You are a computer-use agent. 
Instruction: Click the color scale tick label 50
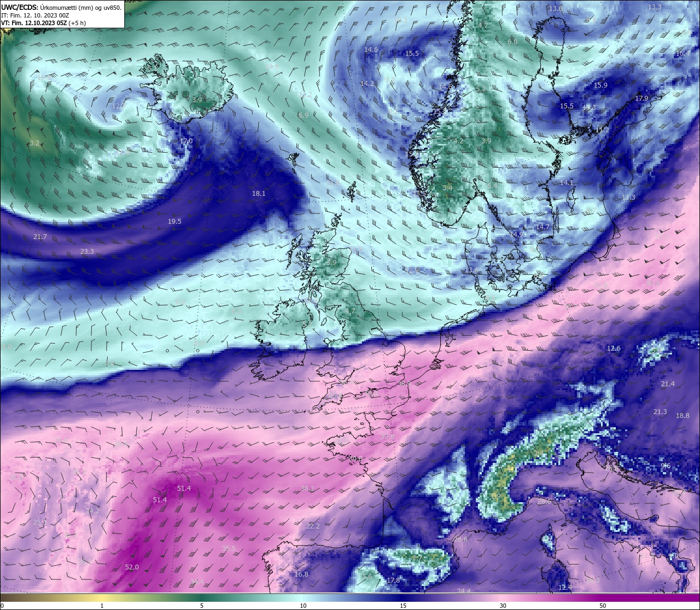click(603, 606)
